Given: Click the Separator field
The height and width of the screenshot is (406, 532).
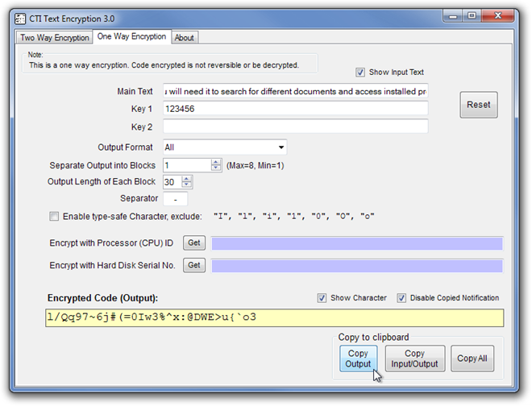Looking at the screenshot, I should [x=176, y=199].
